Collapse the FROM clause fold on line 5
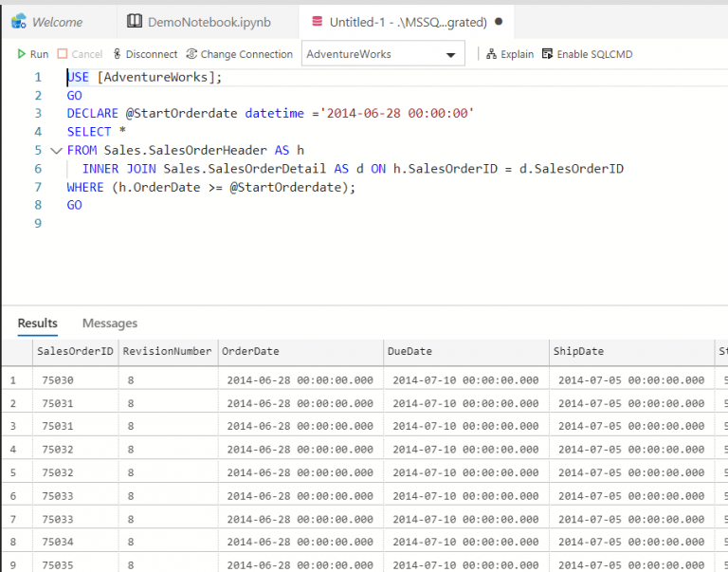728x572 pixels. tap(56, 150)
